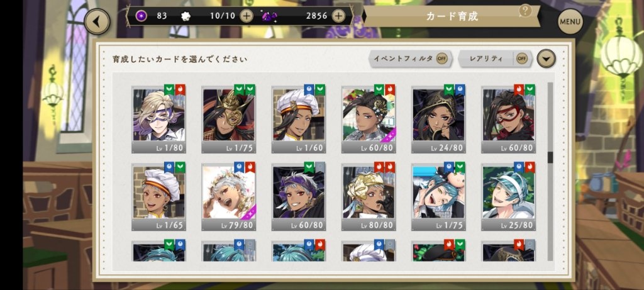Choose the flower crown card Lv 79/80

(229, 196)
